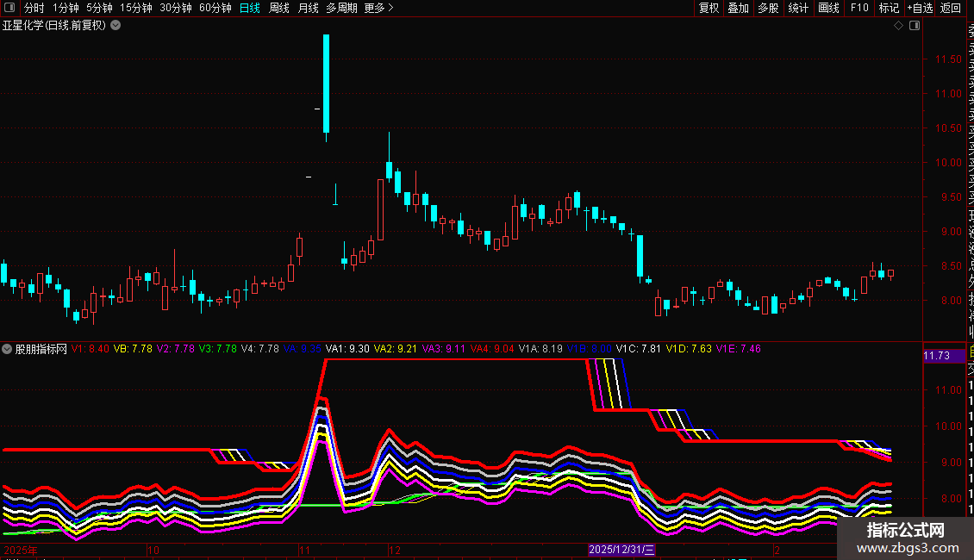Expand dropdown beside 亚星化学 title
The width and height of the screenshot is (974, 560).
[116, 26]
